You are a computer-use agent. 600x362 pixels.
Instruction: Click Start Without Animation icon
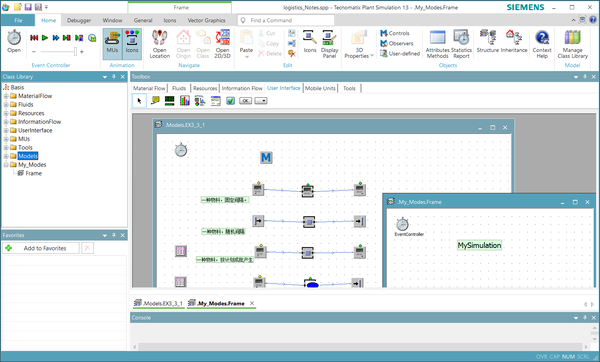click(x=79, y=38)
